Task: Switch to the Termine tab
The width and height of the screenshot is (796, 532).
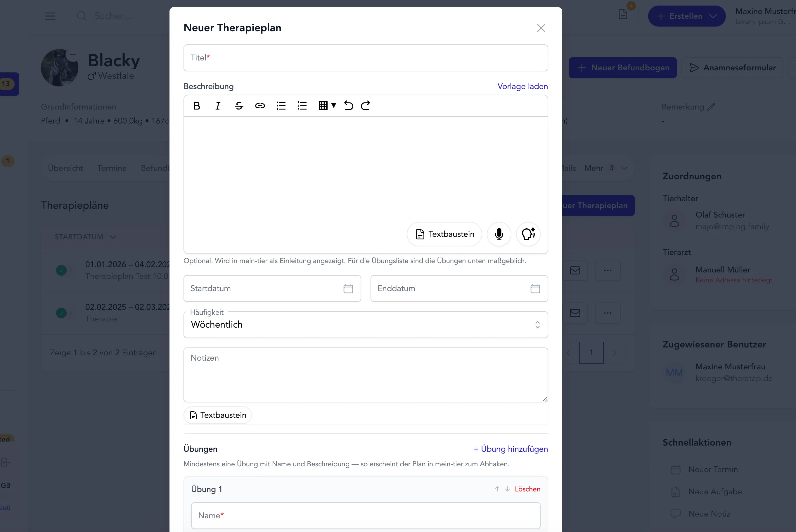Action: (112, 168)
